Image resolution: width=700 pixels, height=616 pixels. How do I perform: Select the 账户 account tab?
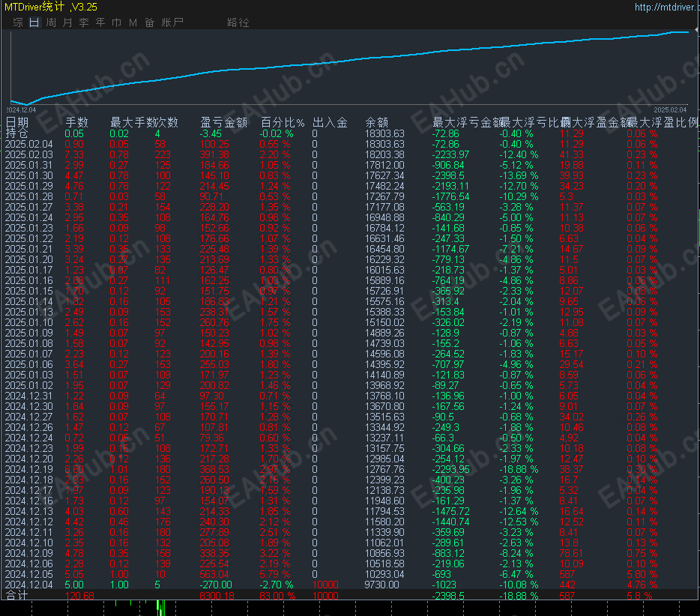click(x=172, y=22)
